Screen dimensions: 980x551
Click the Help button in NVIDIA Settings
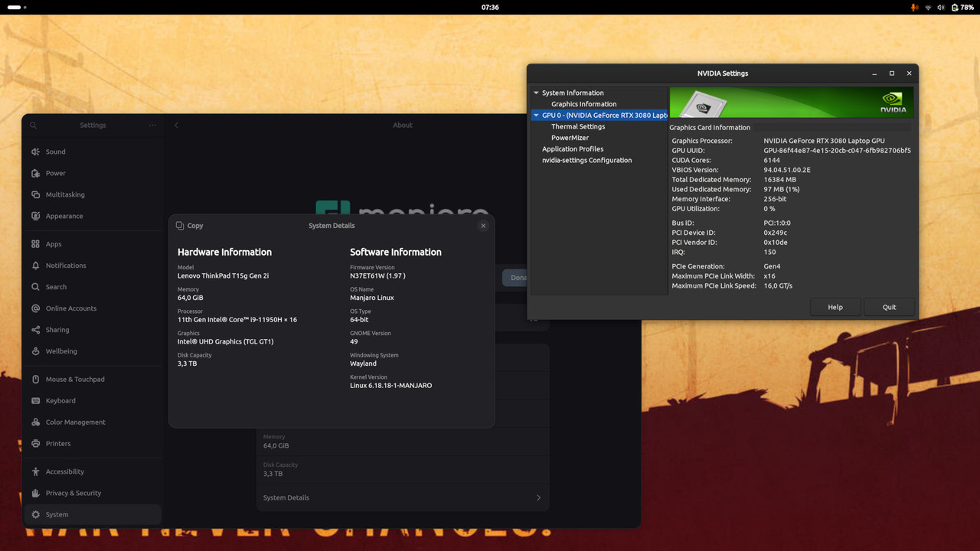tap(835, 307)
